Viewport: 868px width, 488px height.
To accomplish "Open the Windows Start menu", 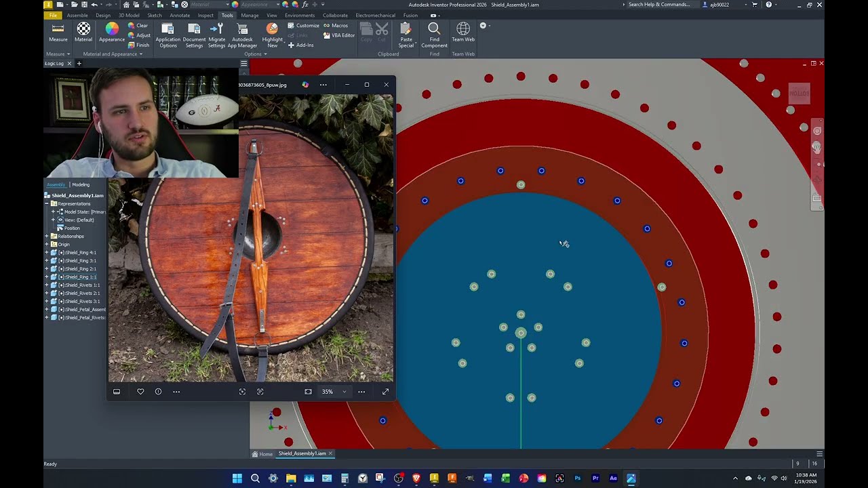I will point(237,478).
